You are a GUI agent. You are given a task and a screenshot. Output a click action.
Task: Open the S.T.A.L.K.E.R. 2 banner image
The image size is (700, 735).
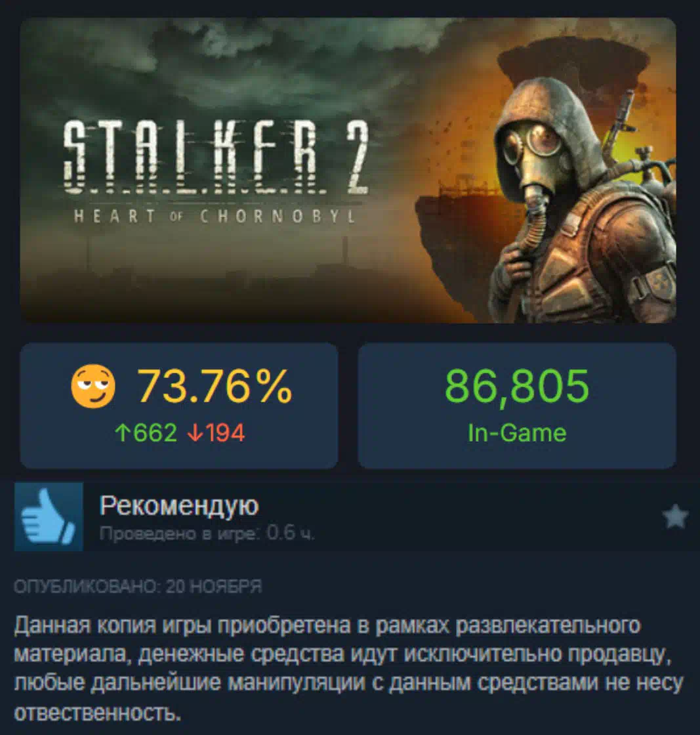(x=348, y=170)
